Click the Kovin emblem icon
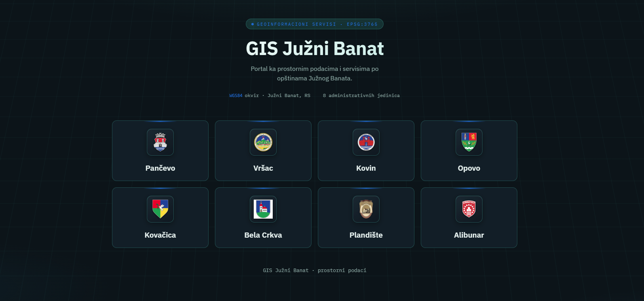Screen dimensions: 644x301 [366, 142]
